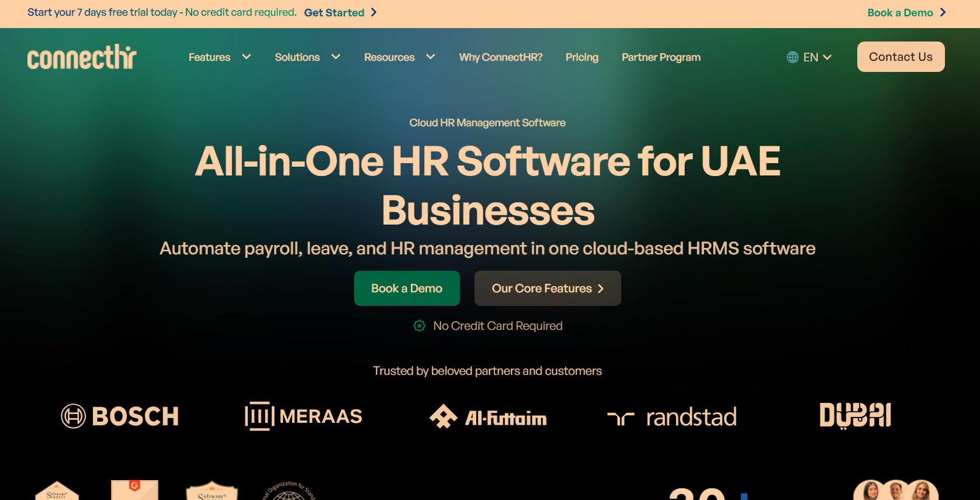Click Get Started link in banner
The image size is (980, 500).
tap(334, 12)
